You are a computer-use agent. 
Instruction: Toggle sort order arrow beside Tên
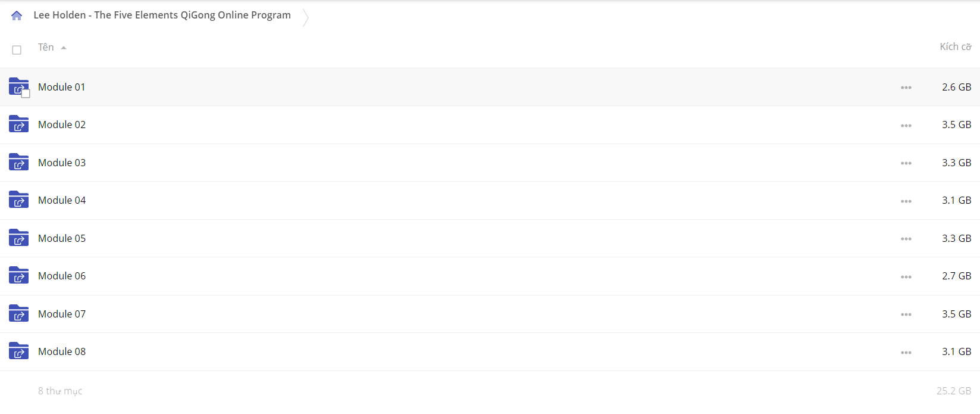64,48
